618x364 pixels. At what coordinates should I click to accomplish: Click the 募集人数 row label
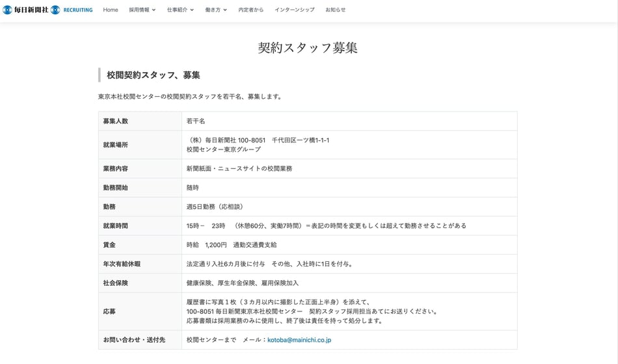pyautogui.click(x=116, y=121)
